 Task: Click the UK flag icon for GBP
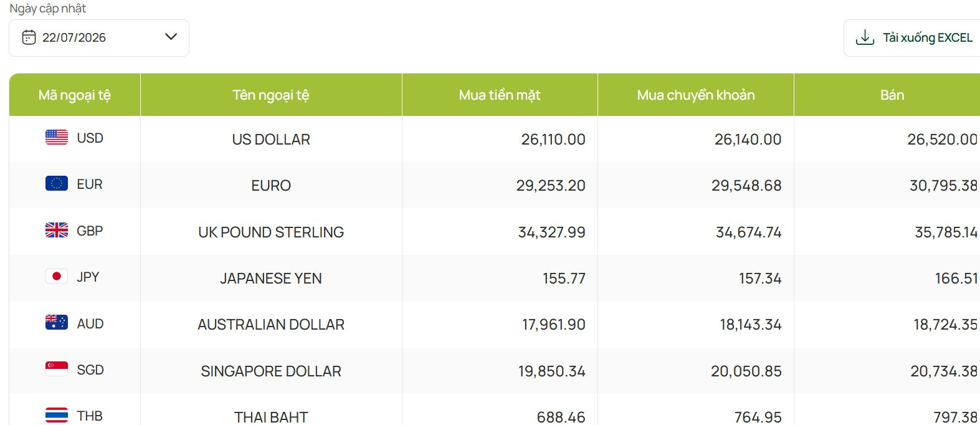coord(57,231)
